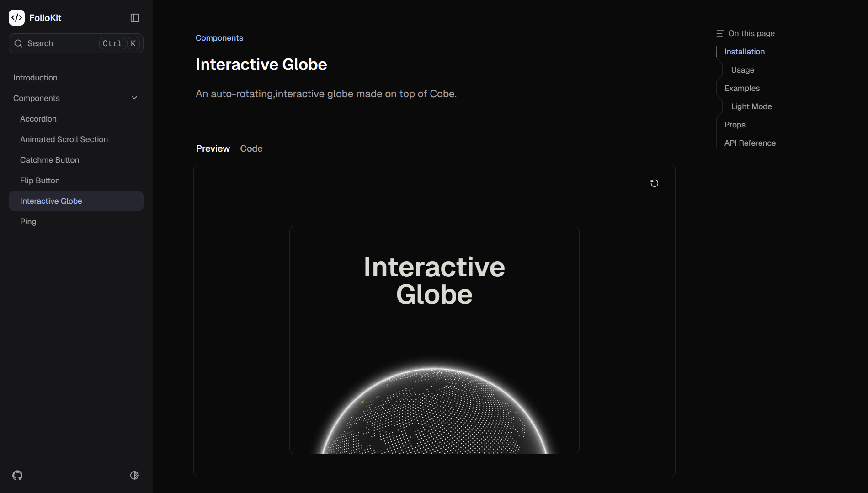Click the Components breadcrumb link
Screen dimensions: 868x493
click(x=219, y=38)
